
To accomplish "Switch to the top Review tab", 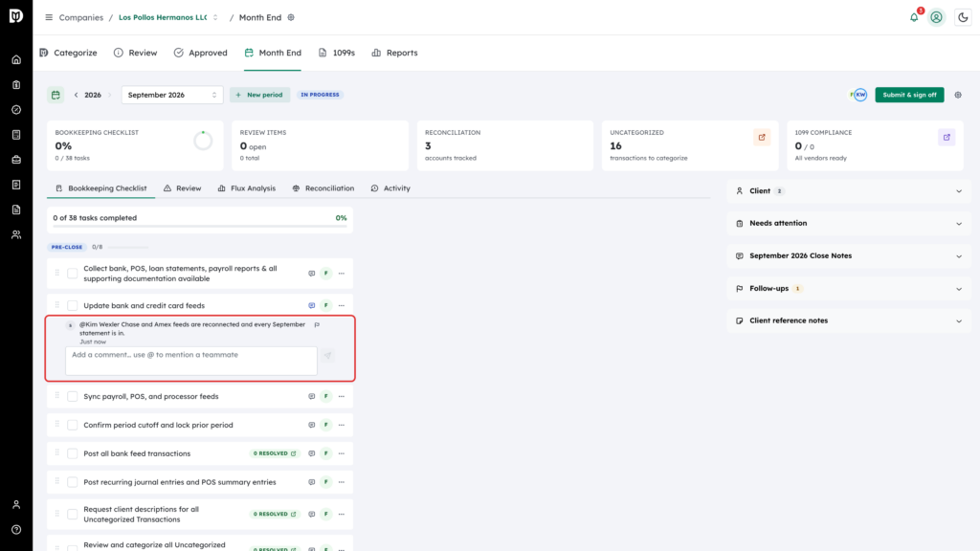I will point(136,54).
